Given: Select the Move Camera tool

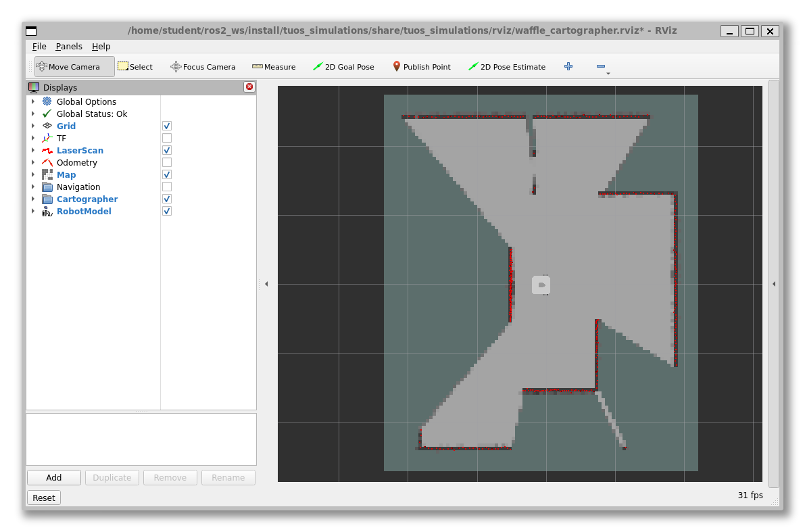Looking at the screenshot, I should pos(74,67).
